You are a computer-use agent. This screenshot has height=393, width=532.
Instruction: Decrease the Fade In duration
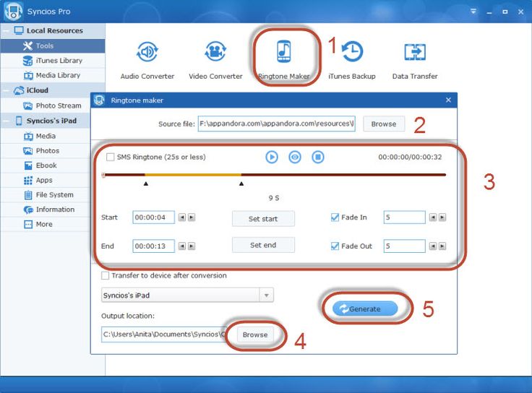tap(433, 217)
